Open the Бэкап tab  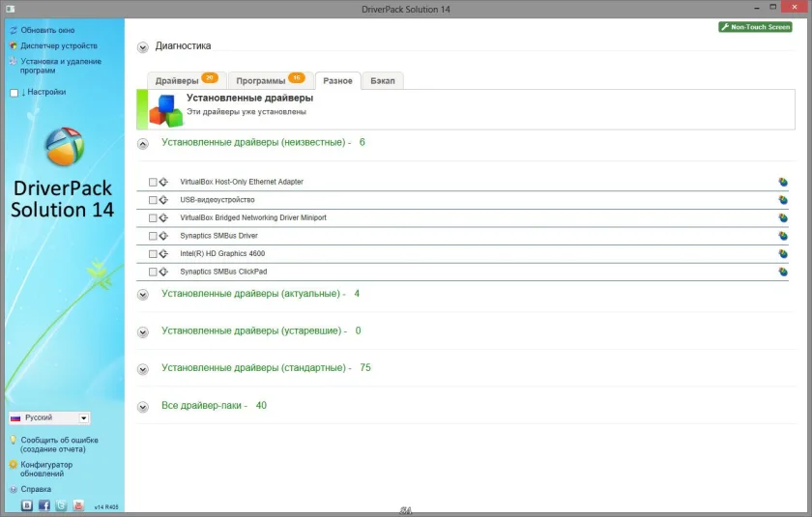point(383,81)
